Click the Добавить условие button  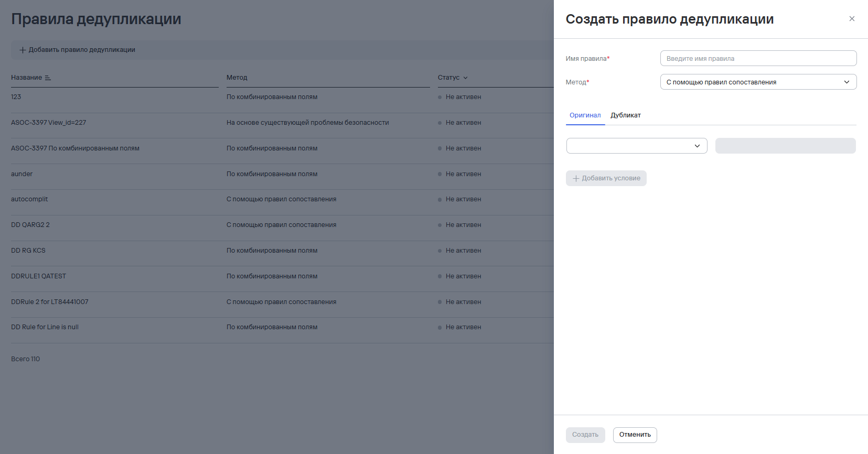pyautogui.click(x=606, y=178)
